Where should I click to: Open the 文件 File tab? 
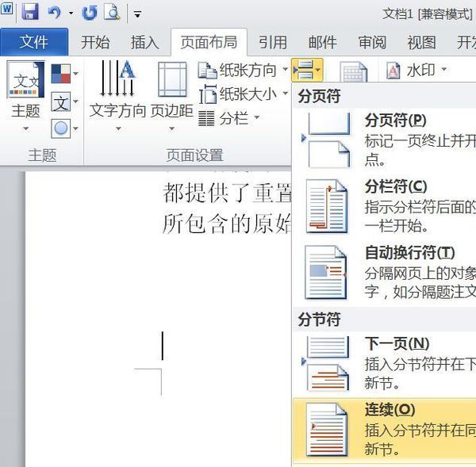tap(33, 42)
